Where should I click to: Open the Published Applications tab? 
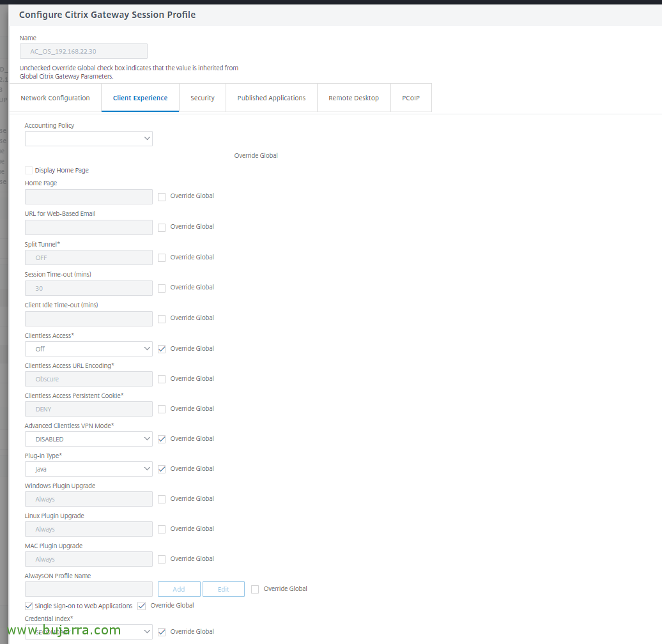tap(272, 98)
